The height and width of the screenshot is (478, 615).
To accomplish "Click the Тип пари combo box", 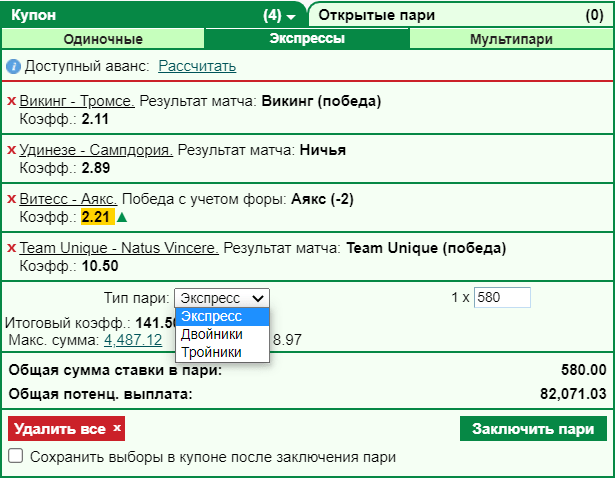I will pyautogui.click(x=222, y=298).
